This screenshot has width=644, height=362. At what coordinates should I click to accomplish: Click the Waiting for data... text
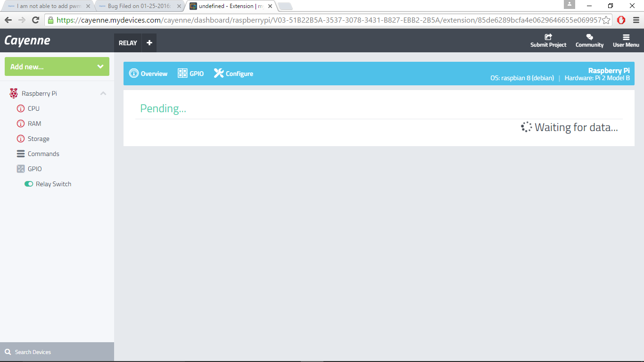(576, 127)
